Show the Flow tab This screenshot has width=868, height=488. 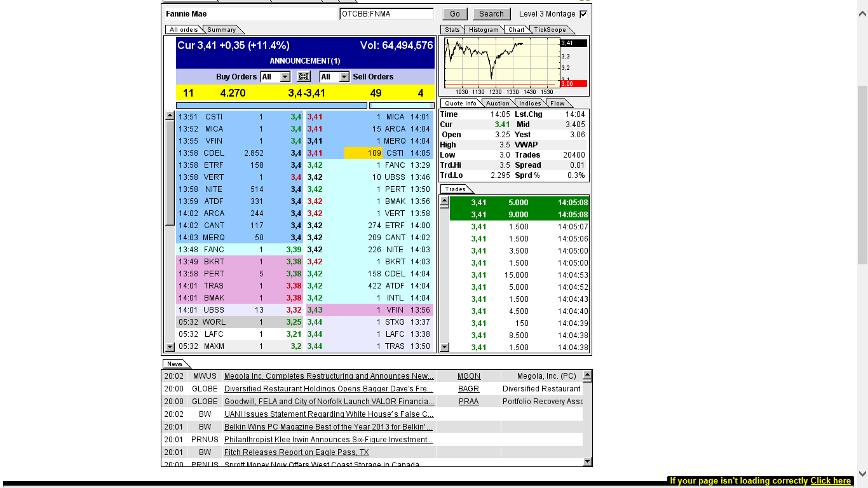(x=557, y=103)
